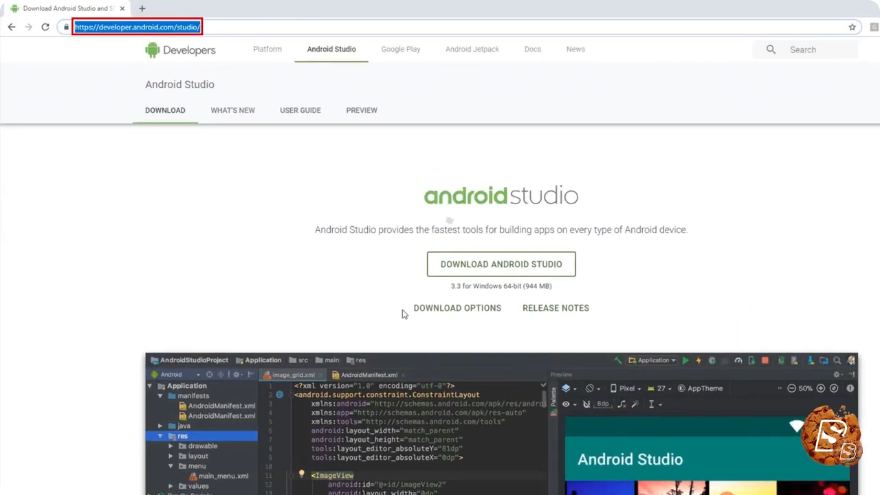Open the Platform navigation item
The height and width of the screenshot is (495, 880).
[x=267, y=49]
